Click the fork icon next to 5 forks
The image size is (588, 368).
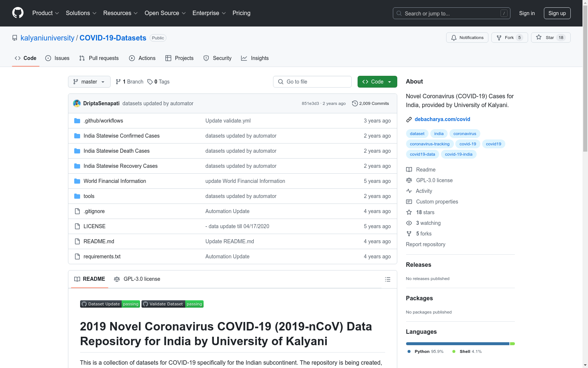(409, 234)
